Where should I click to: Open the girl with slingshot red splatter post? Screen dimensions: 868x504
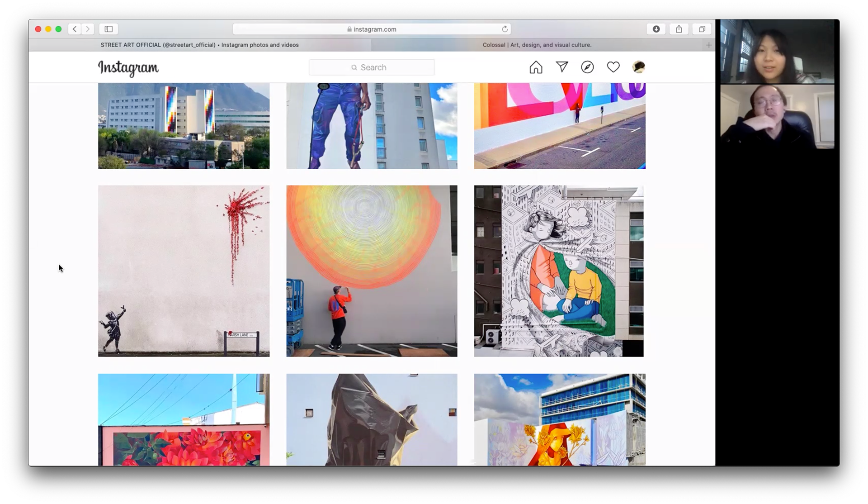[184, 271]
